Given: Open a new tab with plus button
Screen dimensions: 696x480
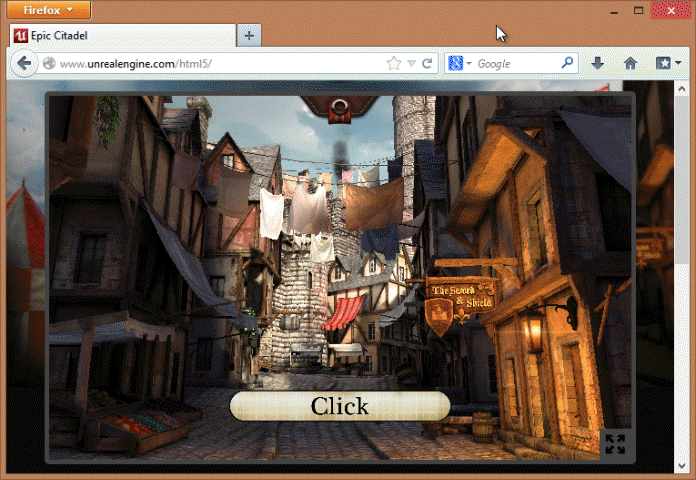Looking at the screenshot, I should click(249, 36).
